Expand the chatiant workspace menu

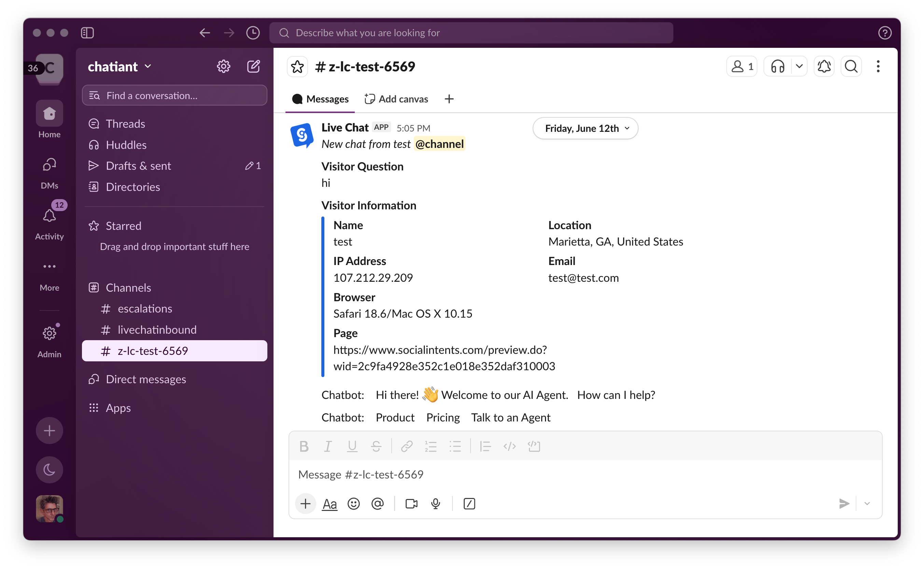pyautogui.click(x=120, y=67)
